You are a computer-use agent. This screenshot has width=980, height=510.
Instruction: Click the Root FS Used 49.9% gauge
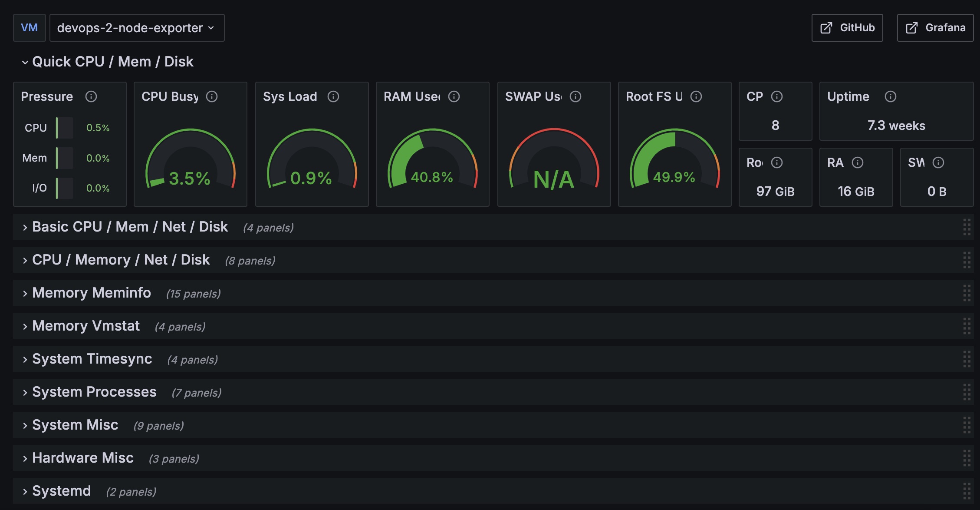(x=675, y=159)
